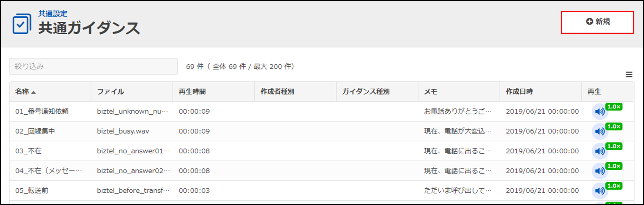Play audio for 01_番号通知依頼
This screenshot has width=644, height=205.
[x=600, y=112]
